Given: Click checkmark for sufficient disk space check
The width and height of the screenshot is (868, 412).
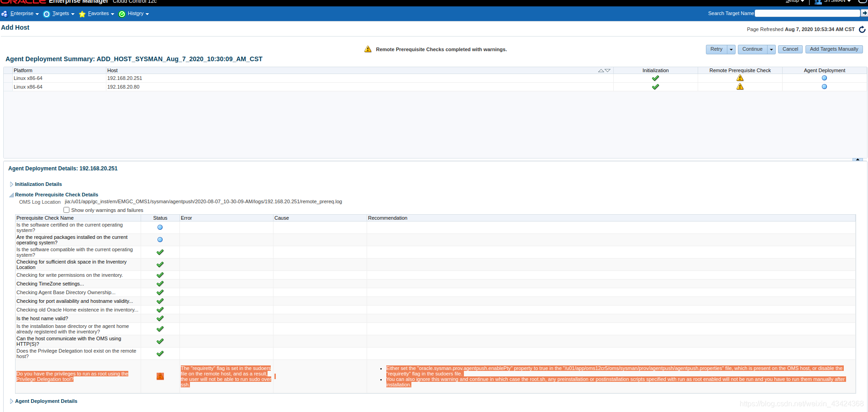Looking at the screenshot, I should [x=160, y=264].
